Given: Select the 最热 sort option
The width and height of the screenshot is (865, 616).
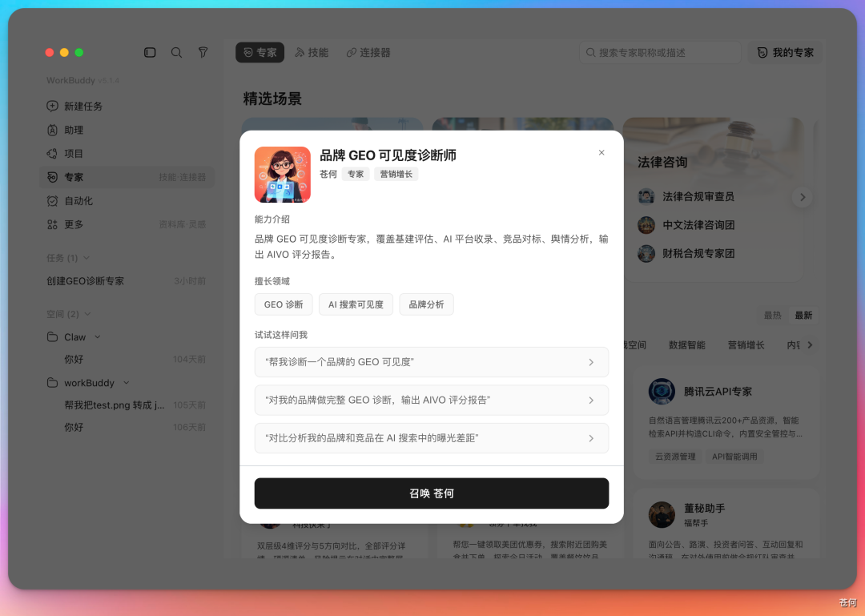Looking at the screenshot, I should (772, 315).
